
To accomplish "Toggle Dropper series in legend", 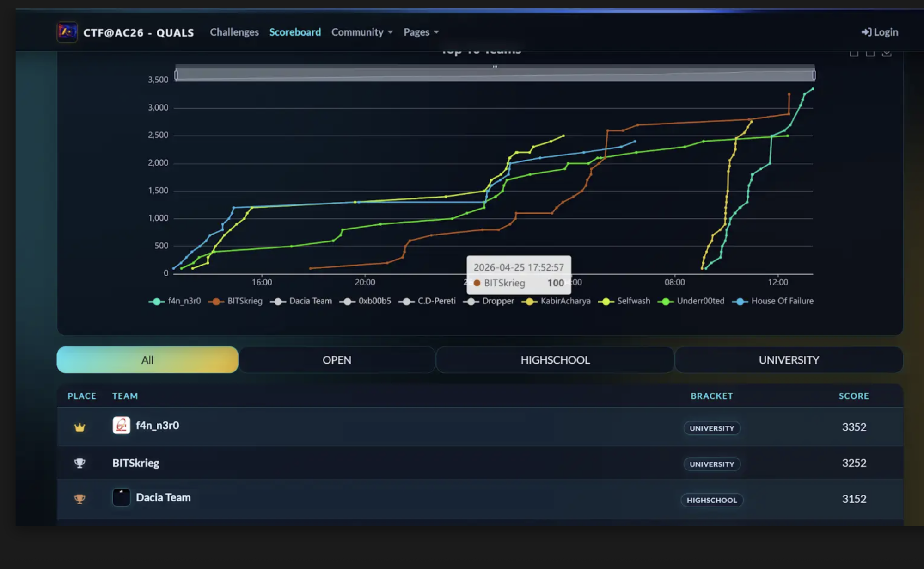I will point(489,301).
